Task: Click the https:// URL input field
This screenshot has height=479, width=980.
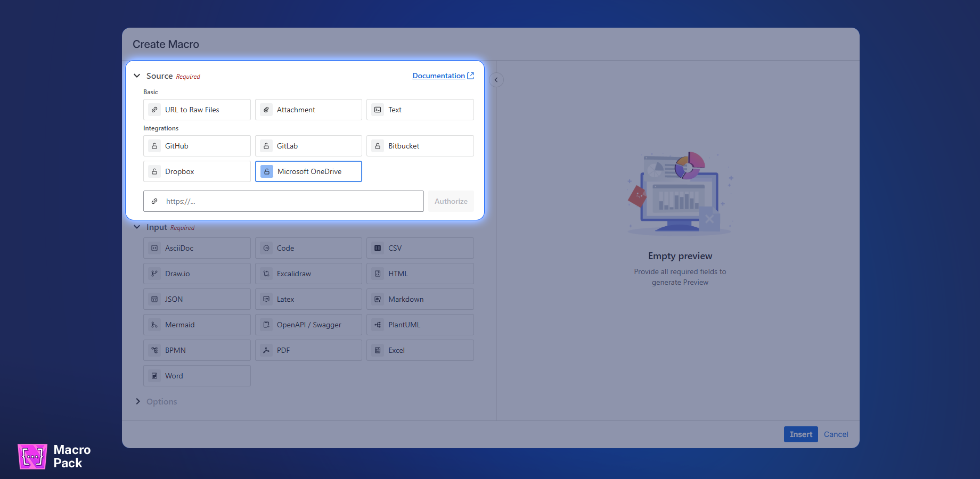Action: (283, 201)
